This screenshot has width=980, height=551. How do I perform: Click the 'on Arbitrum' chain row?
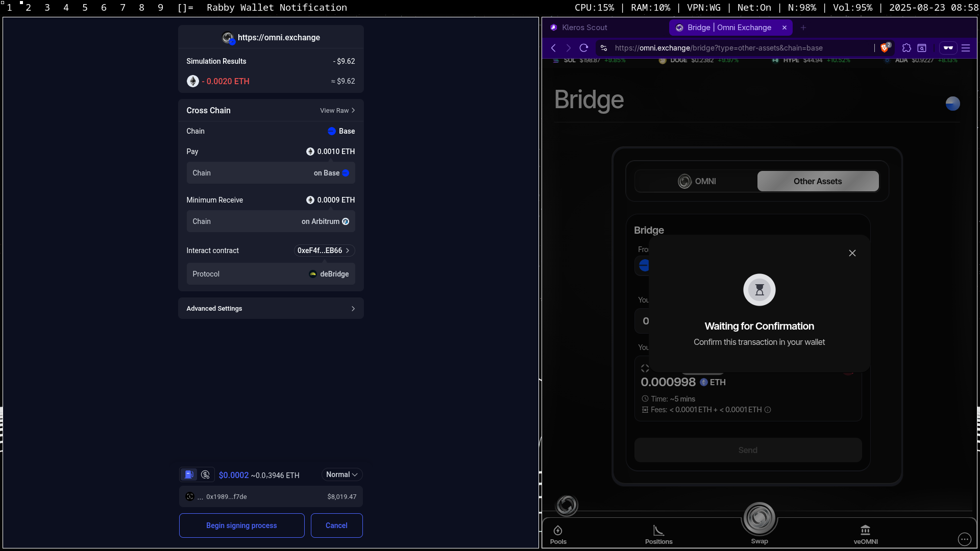pyautogui.click(x=271, y=221)
